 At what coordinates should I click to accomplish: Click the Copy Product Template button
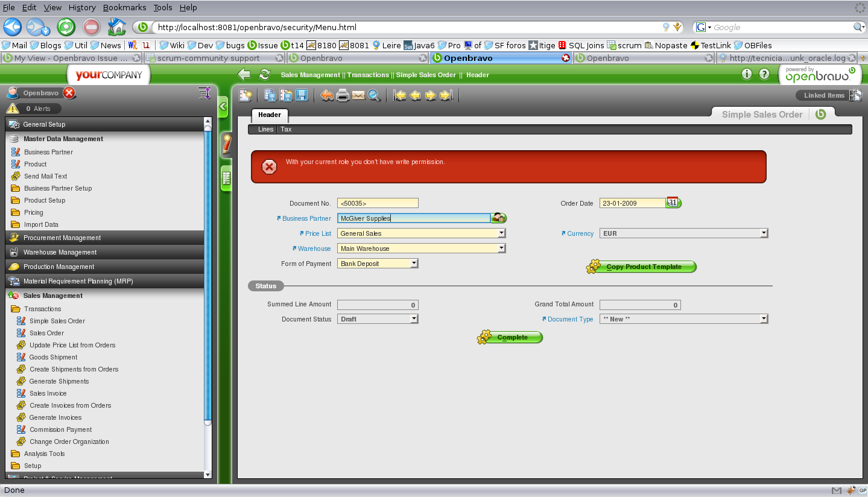pyautogui.click(x=642, y=267)
